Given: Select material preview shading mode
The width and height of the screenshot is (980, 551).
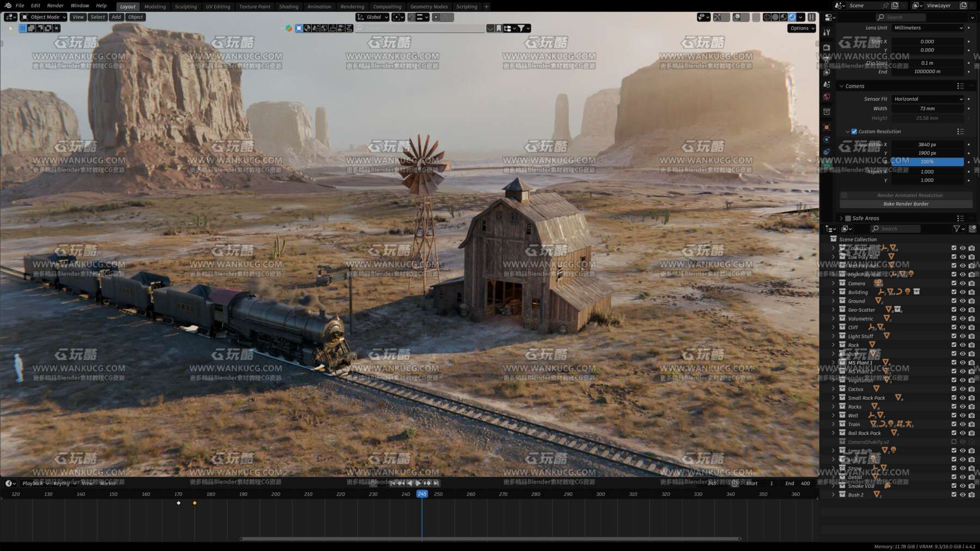Looking at the screenshot, I should click(784, 17).
